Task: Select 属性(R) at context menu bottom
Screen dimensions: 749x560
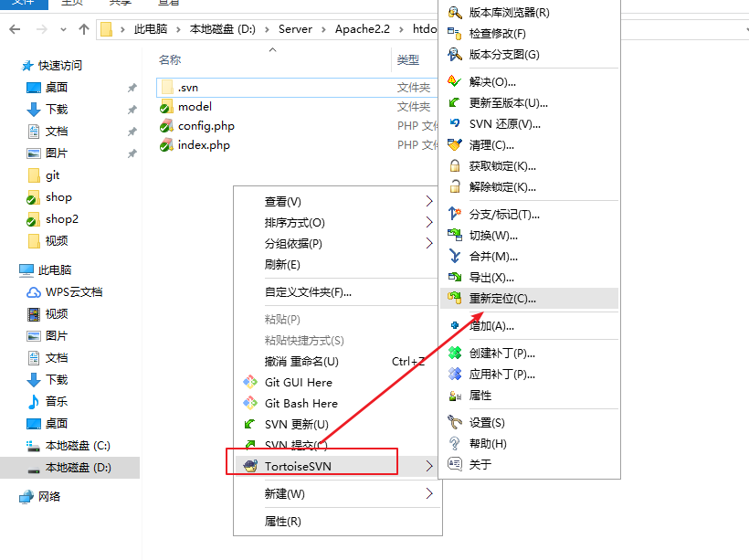Action: [282, 522]
